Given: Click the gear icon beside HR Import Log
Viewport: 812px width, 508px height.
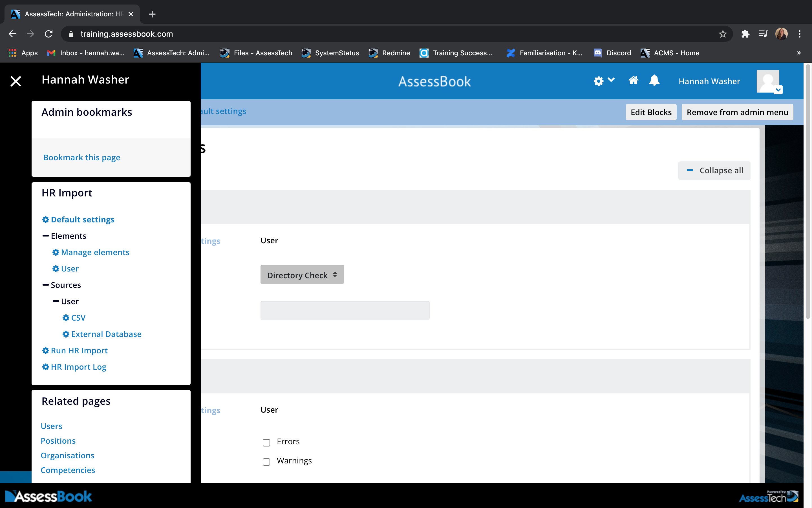Looking at the screenshot, I should pos(46,367).
